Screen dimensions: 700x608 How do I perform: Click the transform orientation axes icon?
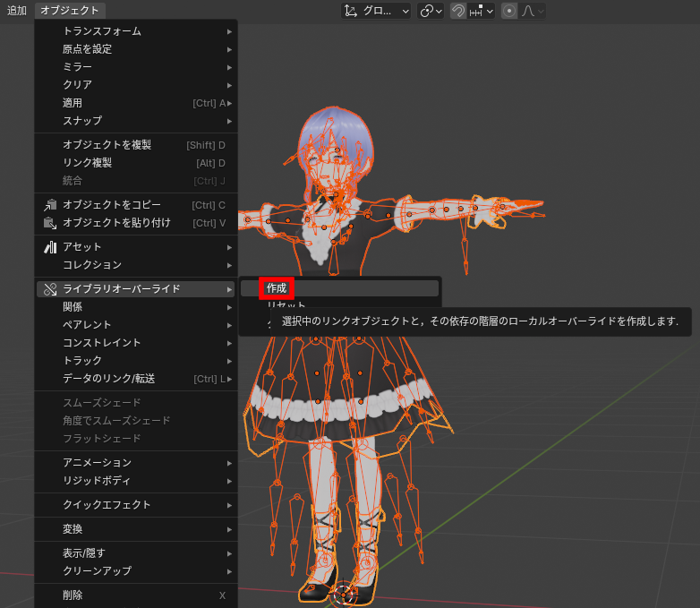[x=351, y=11]
